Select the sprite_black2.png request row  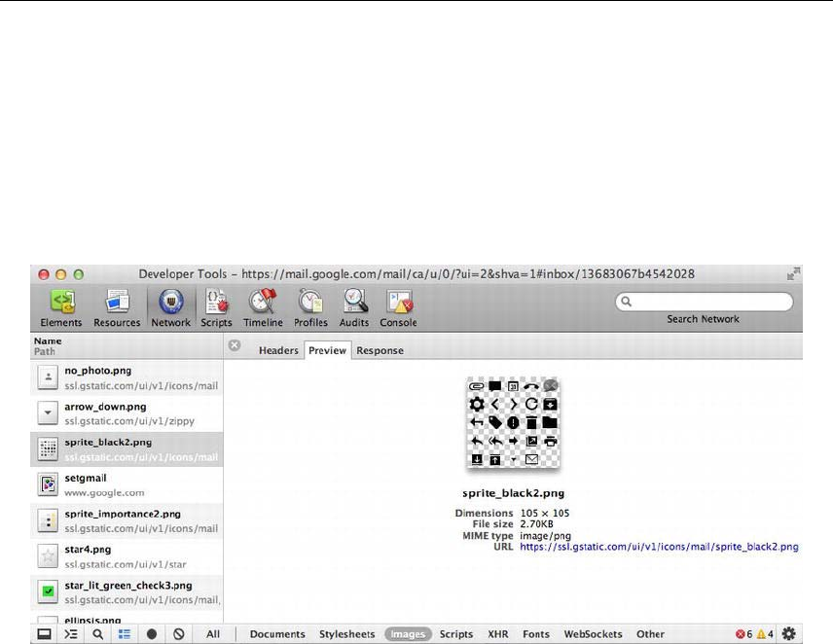pos(127,449)
